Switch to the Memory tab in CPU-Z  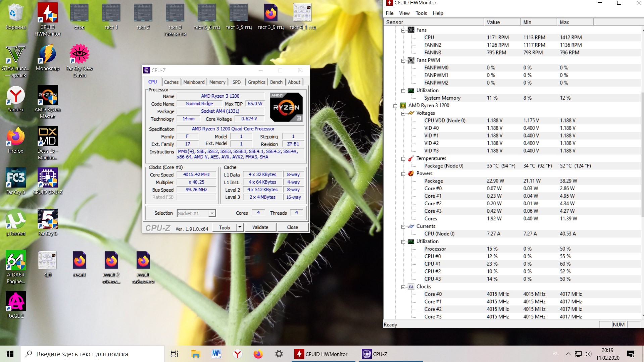coord(217,82)
